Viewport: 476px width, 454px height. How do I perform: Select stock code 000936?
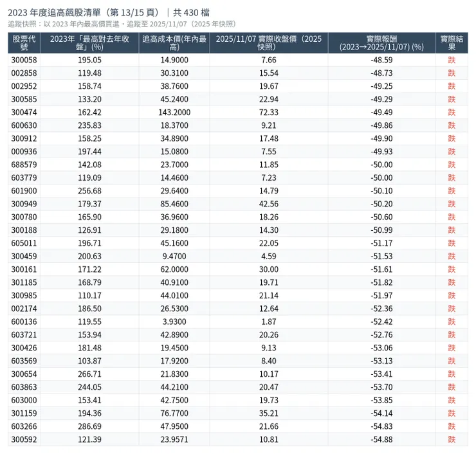pyautogui.click(x=24, y=151)
